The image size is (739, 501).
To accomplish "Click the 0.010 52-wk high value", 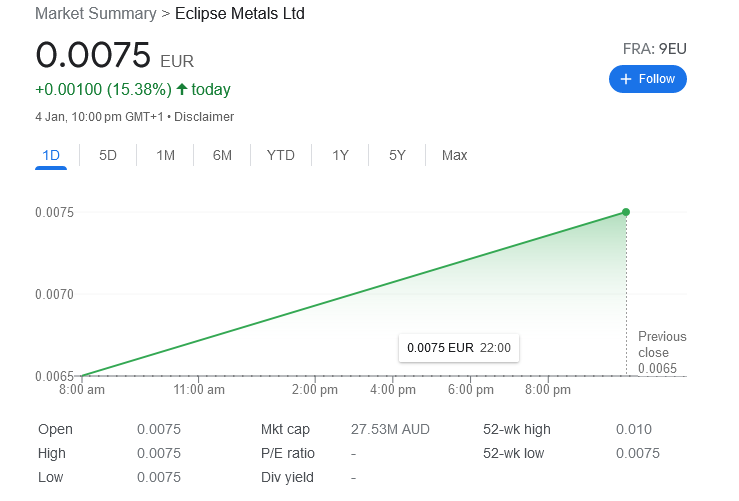I will [x=634, y=429].
